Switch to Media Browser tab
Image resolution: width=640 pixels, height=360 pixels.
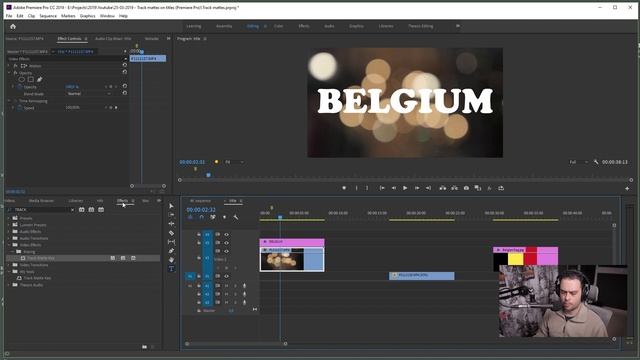pos(41,201)
